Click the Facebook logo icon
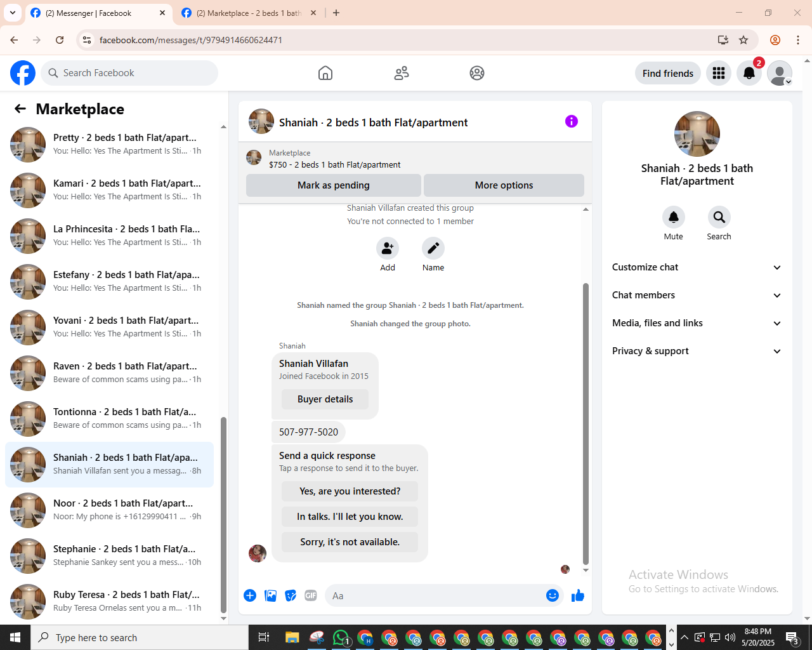 (x=23, y=73)
